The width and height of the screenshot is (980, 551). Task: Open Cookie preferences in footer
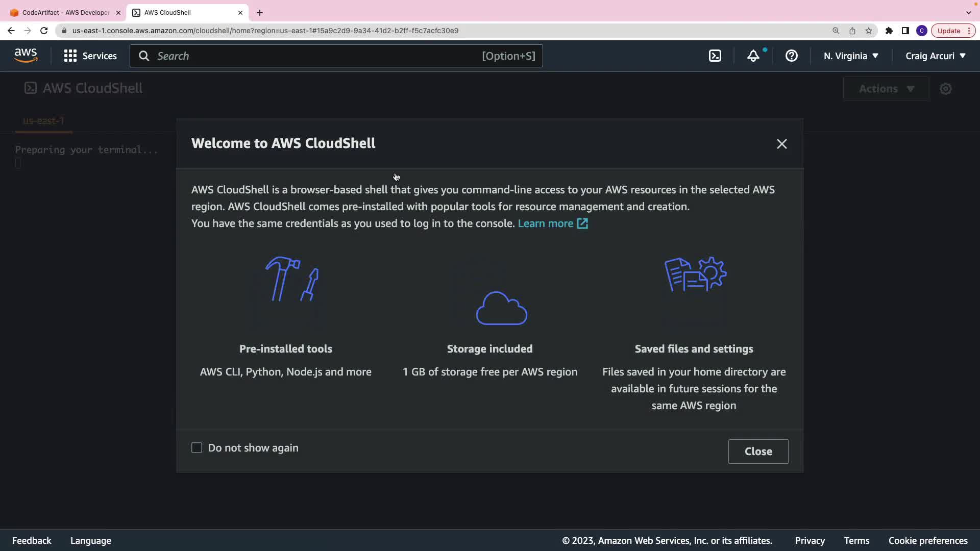[927, 541]
